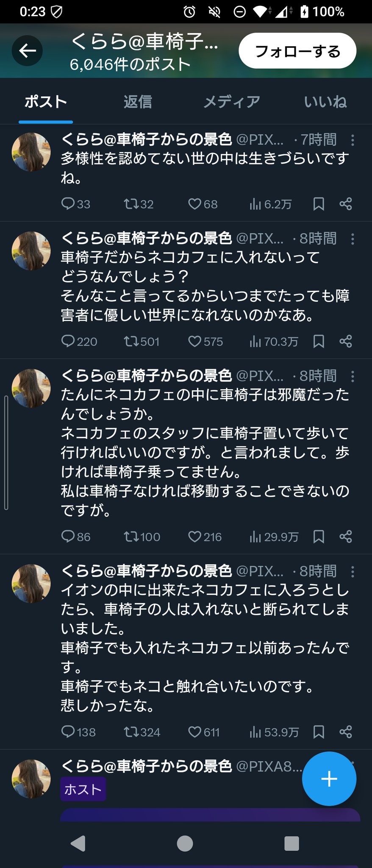Bookmark the post with 70.3万 views
The height and width of the screenshot is (868, 372).
[x=319, y=341]
